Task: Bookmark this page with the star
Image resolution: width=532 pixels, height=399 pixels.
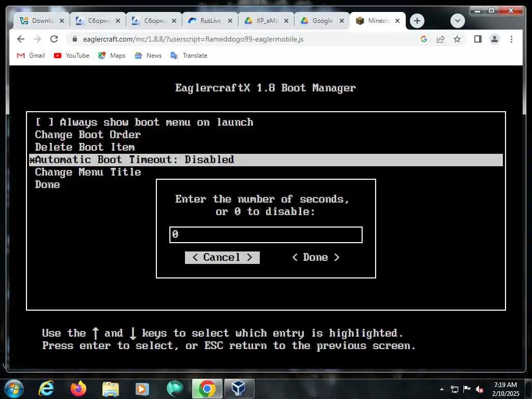Action: pos(457,39)
